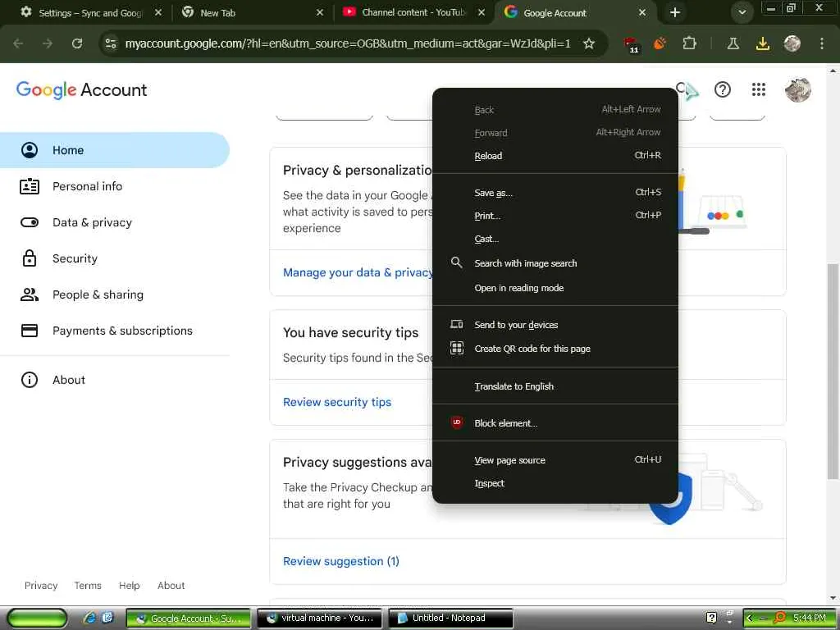Click Review security tips link
This screenshot has width=840, height=630.
[x=337, y=402]
